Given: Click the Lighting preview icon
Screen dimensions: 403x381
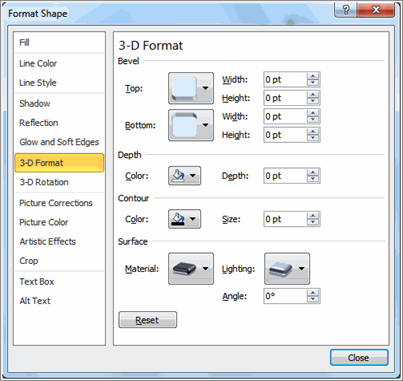Looking at the screenshot, I should pyautogui.click(x=280, y=269).
